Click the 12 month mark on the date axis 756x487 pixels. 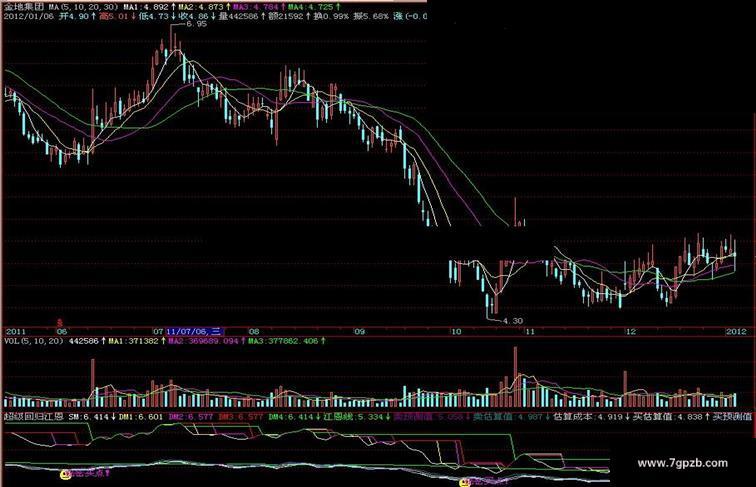click(630, 331)
